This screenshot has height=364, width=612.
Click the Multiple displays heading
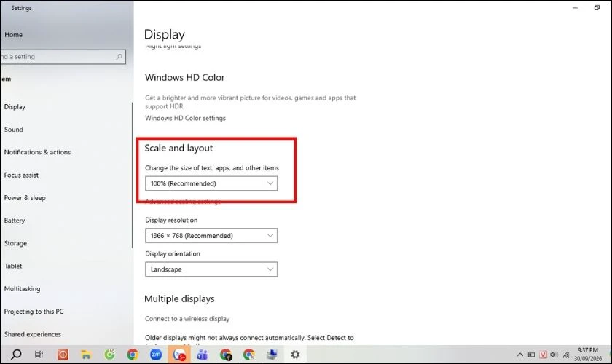coord(179,299)
